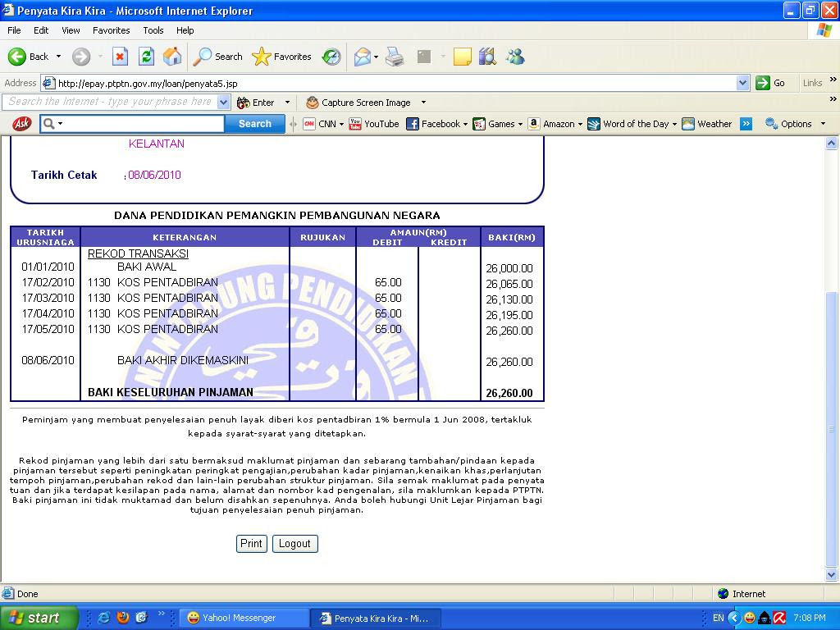Click the Options toolbar item

(796, 124)
